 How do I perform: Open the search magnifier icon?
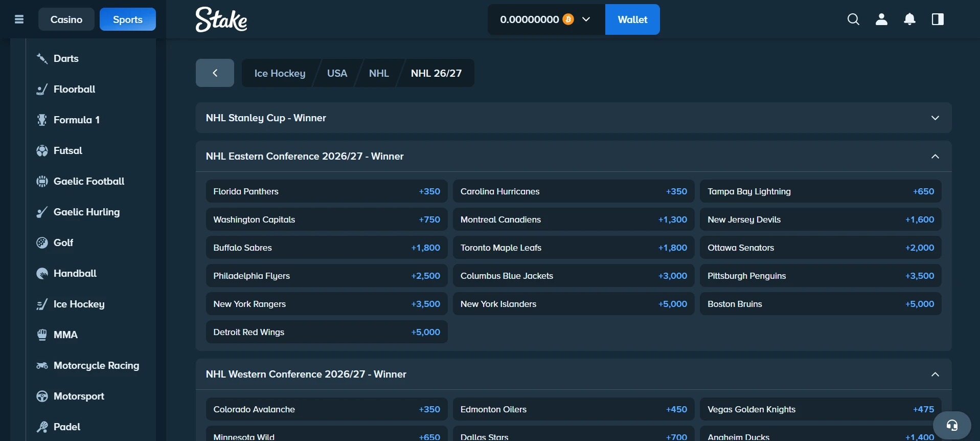pyautogui.click(x=853, y=19)
